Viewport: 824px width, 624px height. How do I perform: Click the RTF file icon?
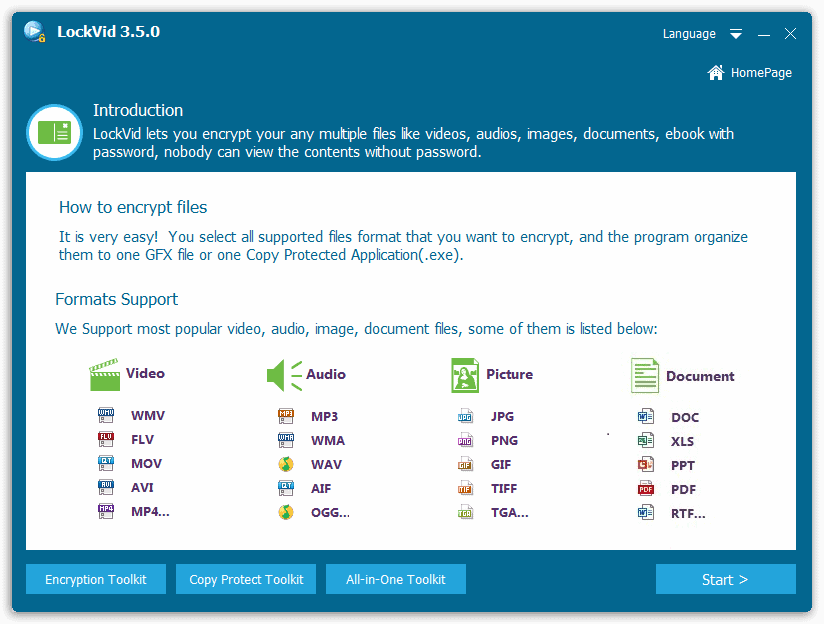(x=645, y=513)
